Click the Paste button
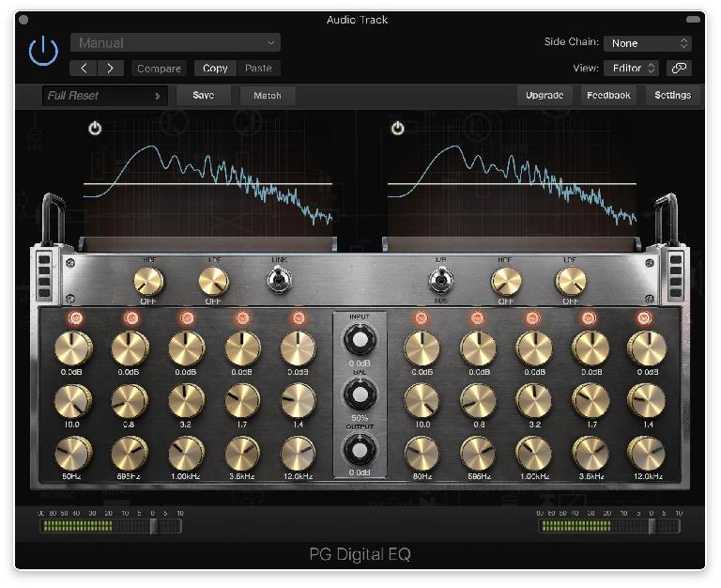721x588 pixels. pos(258,68)
